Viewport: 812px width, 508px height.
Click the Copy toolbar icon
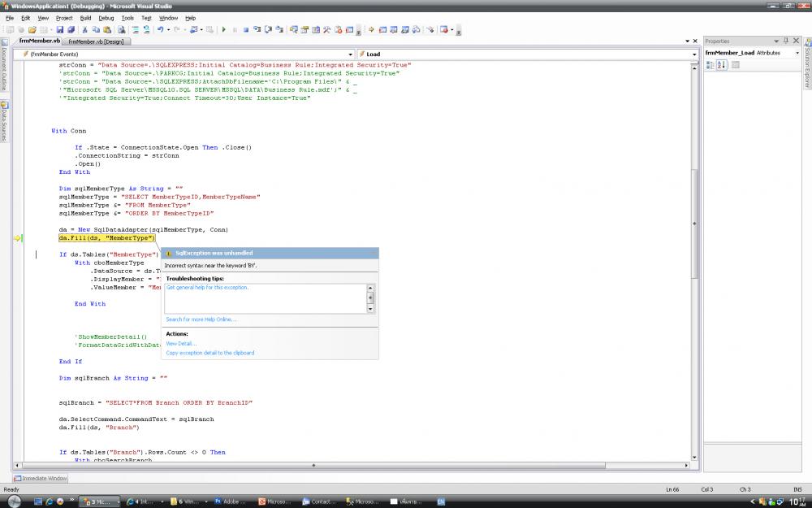tap(96, 30)
